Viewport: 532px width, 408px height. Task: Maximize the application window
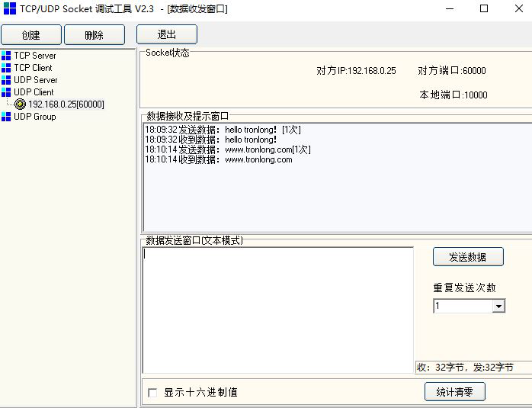(x=483, y=9)
